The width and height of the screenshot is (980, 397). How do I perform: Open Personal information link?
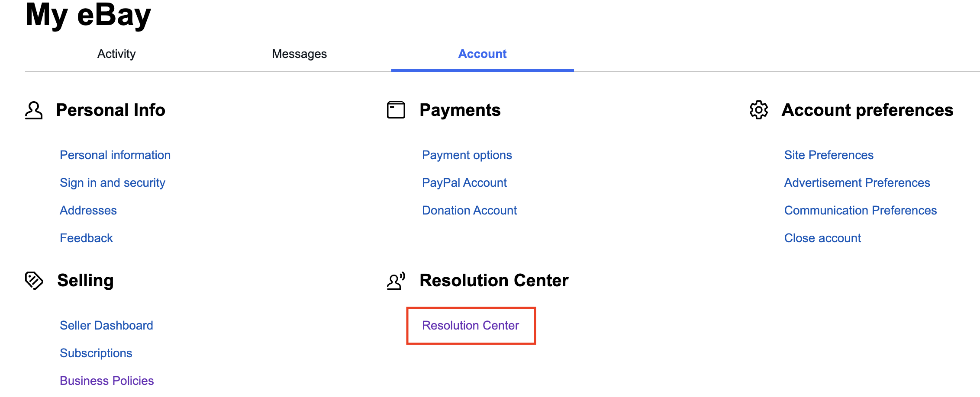[115, 155]
